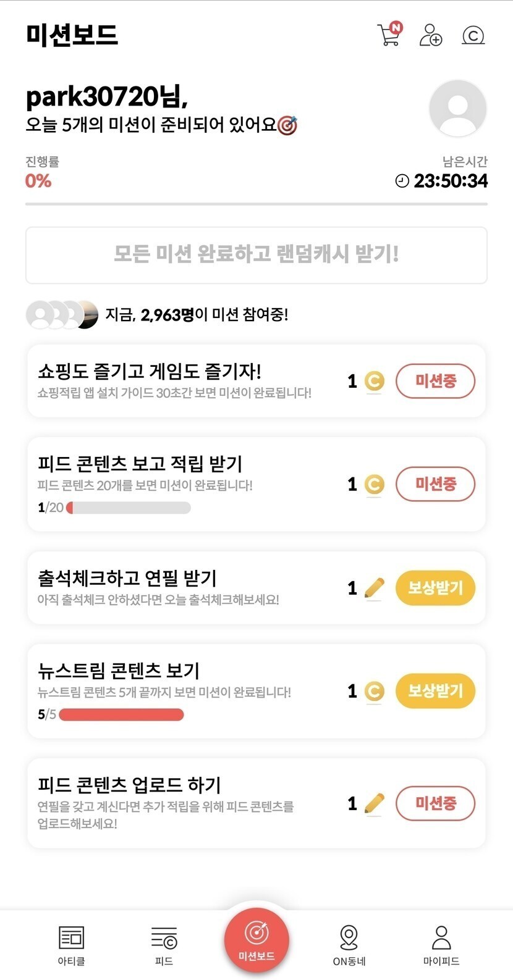Tap 미션중 for the shopping game mission

(x=435, y=381)
